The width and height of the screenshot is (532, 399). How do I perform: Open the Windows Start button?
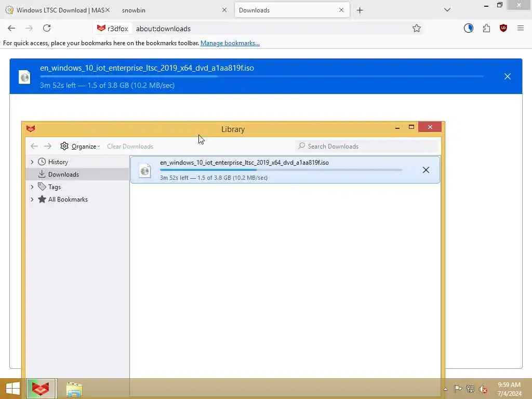click(x=13, y=389)
